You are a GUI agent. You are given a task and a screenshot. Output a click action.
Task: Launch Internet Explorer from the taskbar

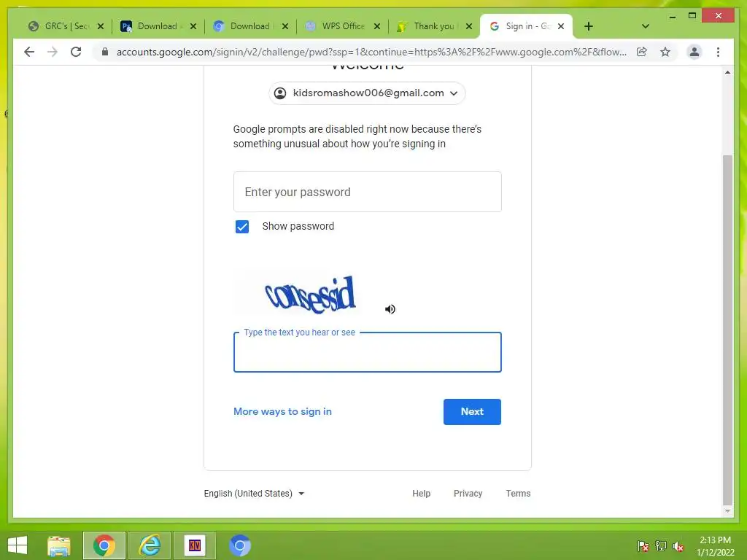coord(150,545)
